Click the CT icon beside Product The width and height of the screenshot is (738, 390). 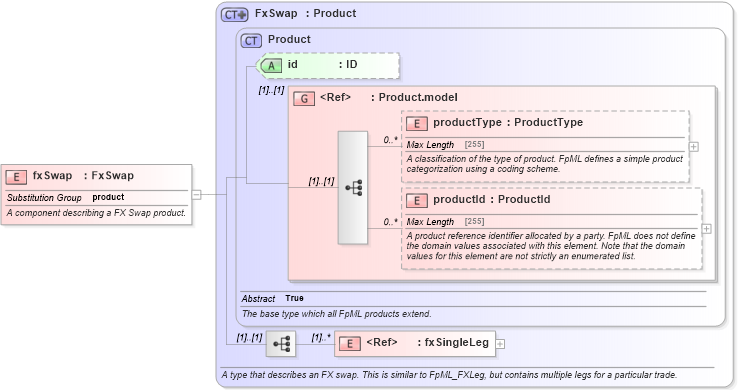(251, 41)
